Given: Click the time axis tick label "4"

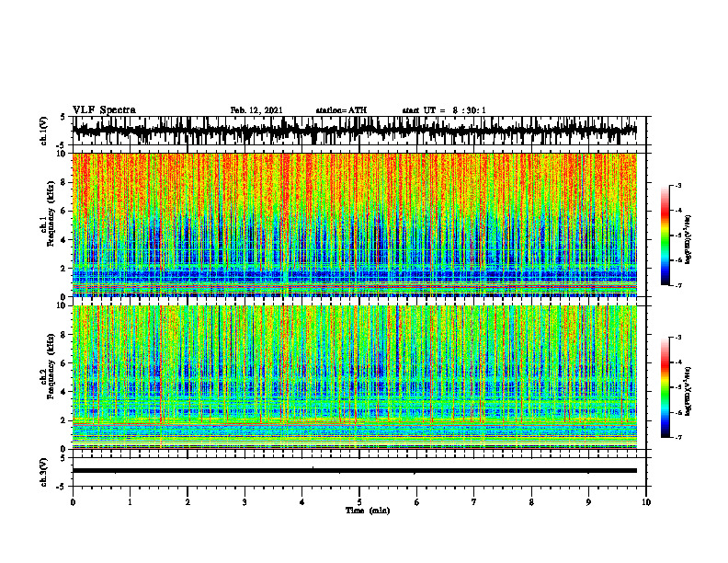Looking at the screenshot, I should click(x=302, y=502).
